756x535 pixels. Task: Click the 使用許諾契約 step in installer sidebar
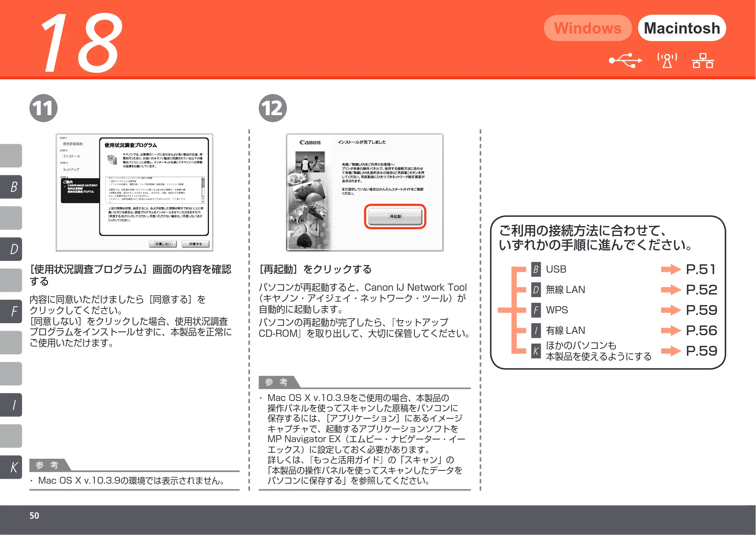73,144
